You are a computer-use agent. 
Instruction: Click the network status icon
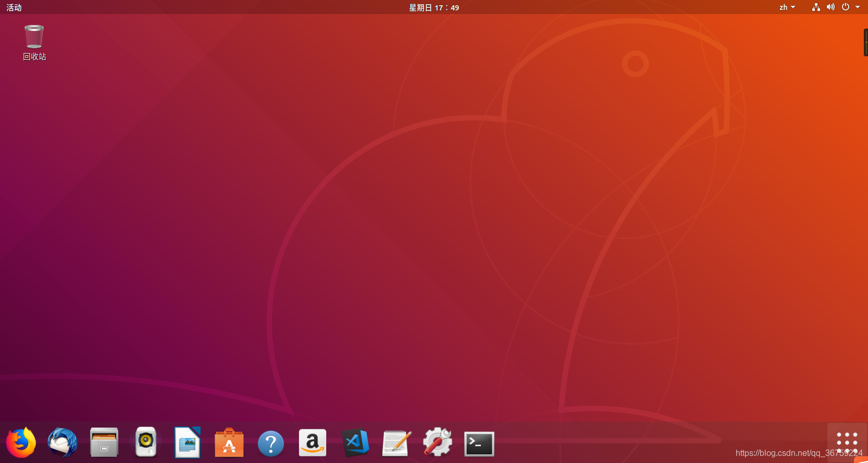point(816,7)
